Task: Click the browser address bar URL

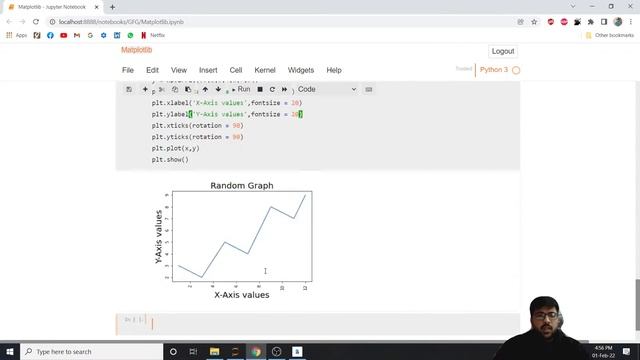Action: 121,22
